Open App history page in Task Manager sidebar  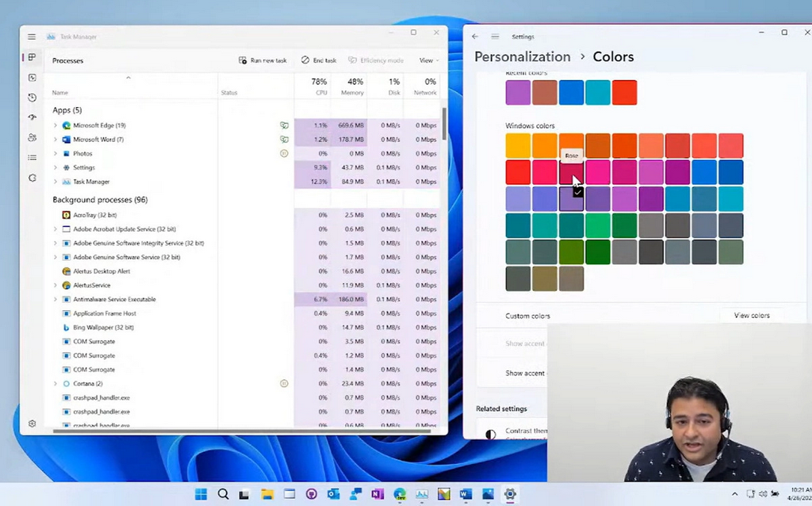coord(32,98)
